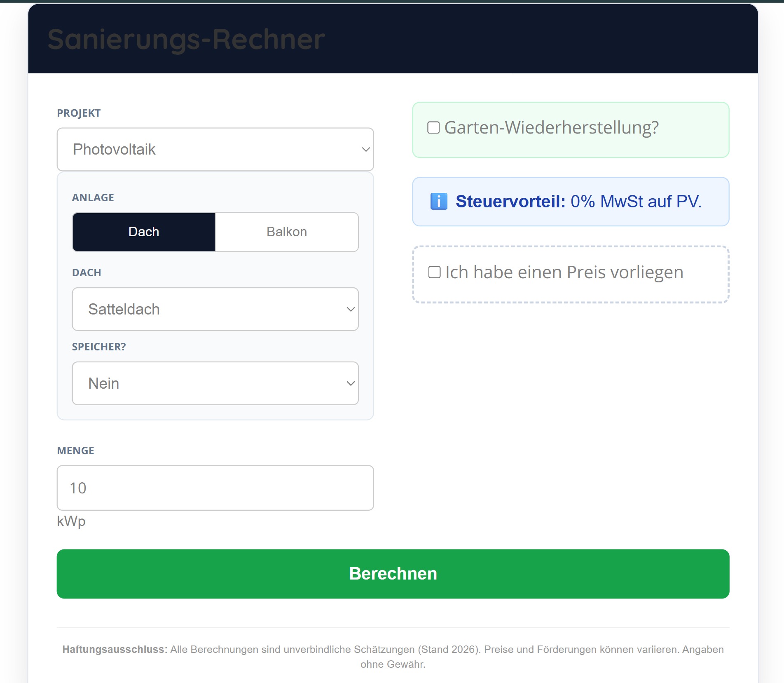Click the kWp unit label

pyautogui.click(x=71, y=521)
